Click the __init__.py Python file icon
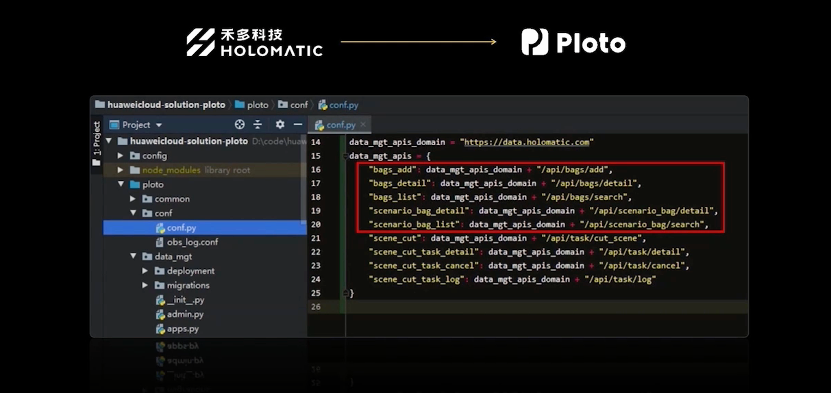The width and height of the screenshot is (832, 394). pyautogui.click(x=160, y=300)
